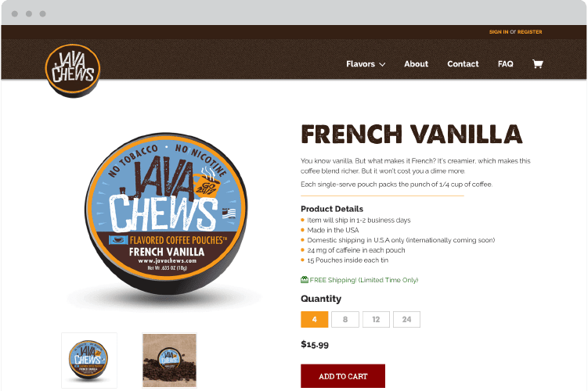The width and height of the screenshot is (588, 391).
Task: Click the free shipping gift icon
Action: [x=304, y=279]
